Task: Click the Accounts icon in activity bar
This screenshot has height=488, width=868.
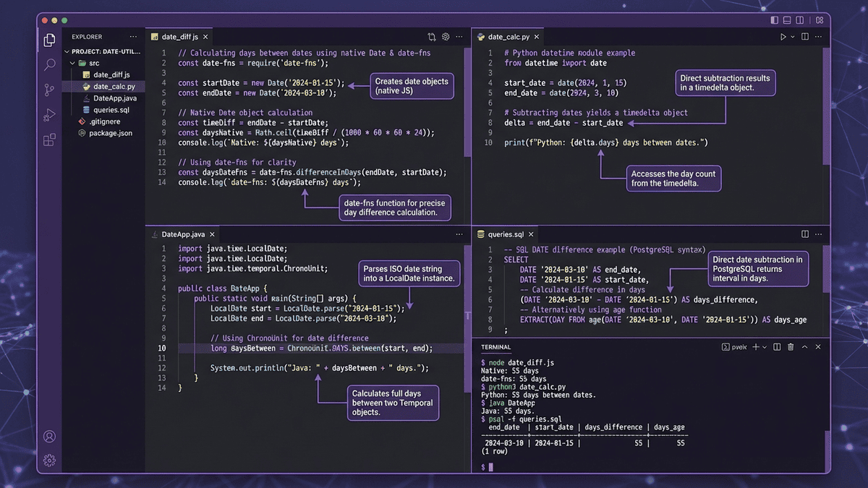Action: coord(49,436)
